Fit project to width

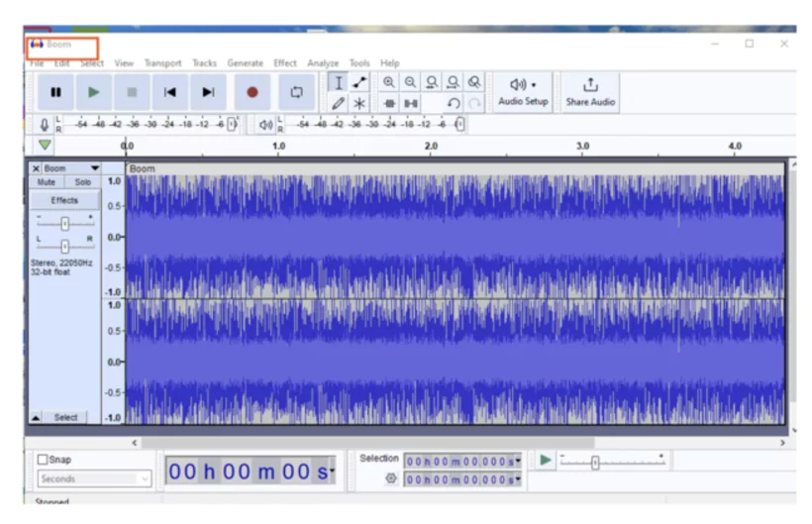point(453,82)
